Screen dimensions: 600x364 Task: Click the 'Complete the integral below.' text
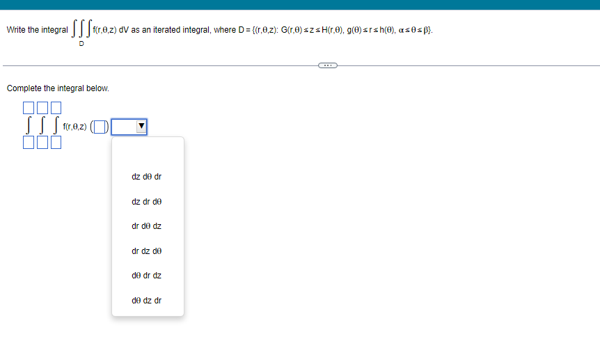click(58, 88)
